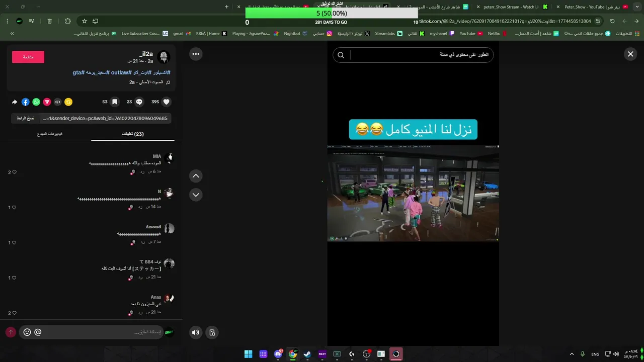Open the KREA | Home bookmark
This screenshot has width=644, height=362.
pyautogui.click(x=211, y=33)
